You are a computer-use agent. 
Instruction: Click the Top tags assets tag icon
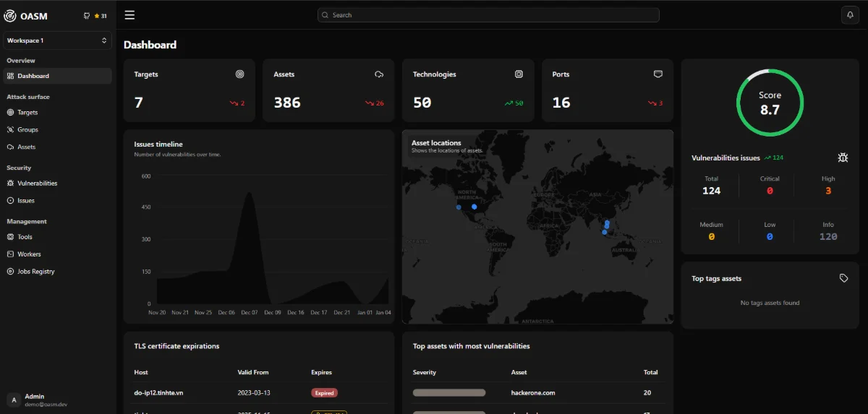[843, 278]
